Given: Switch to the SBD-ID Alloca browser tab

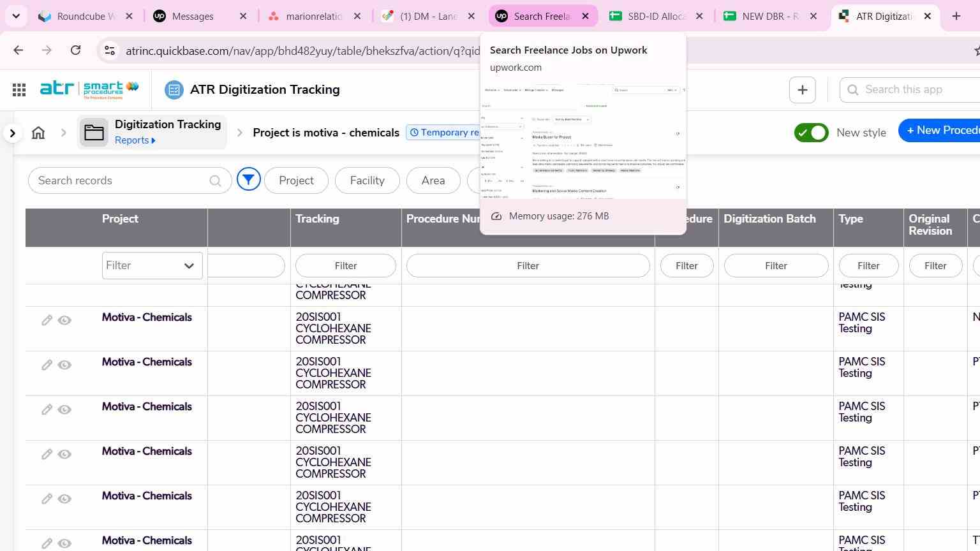Looking at the screenshot, I should click(x=656, y=16).
